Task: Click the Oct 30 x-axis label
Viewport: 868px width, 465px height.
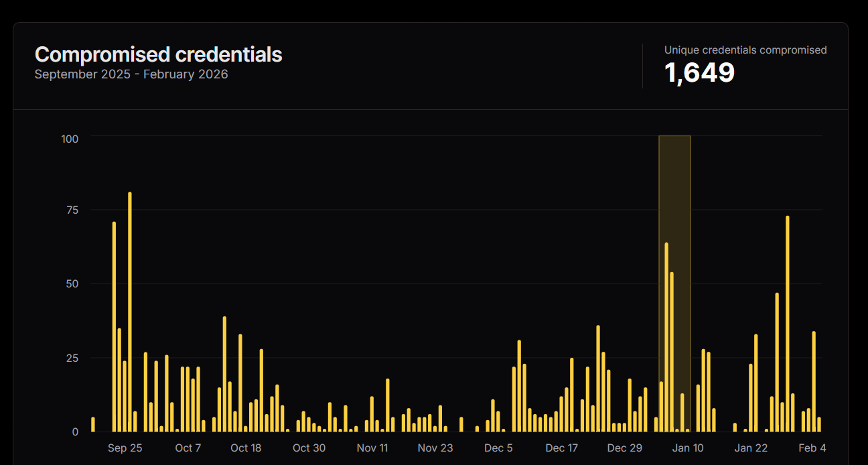Action: tap(309, 448)
